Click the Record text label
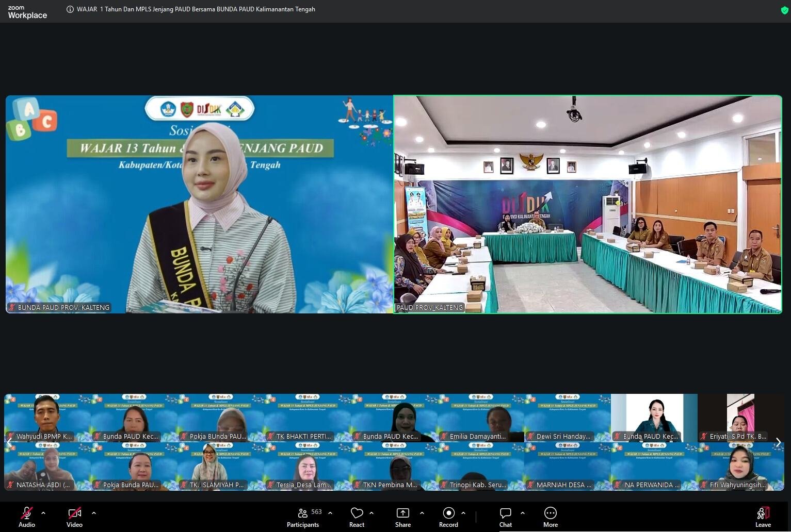The height and width of the screenshot is (532, 791). click(448, 525)
